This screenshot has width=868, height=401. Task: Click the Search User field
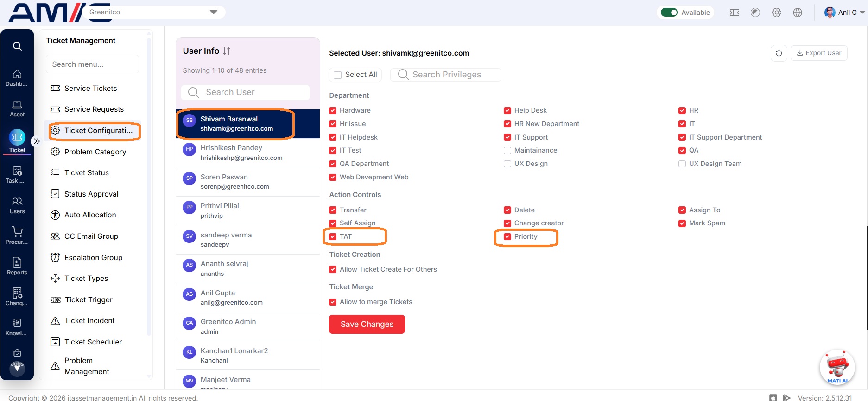(245, 93)
